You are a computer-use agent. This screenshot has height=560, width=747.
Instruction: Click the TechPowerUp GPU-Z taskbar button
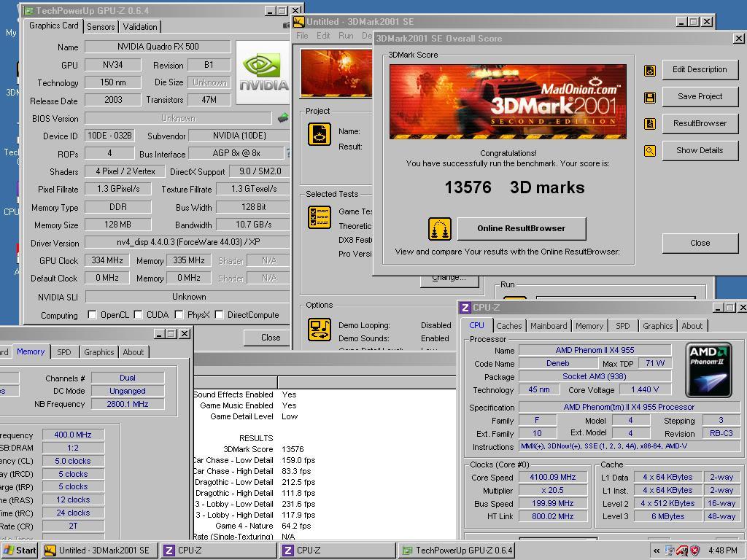click(x=457, y=551)
